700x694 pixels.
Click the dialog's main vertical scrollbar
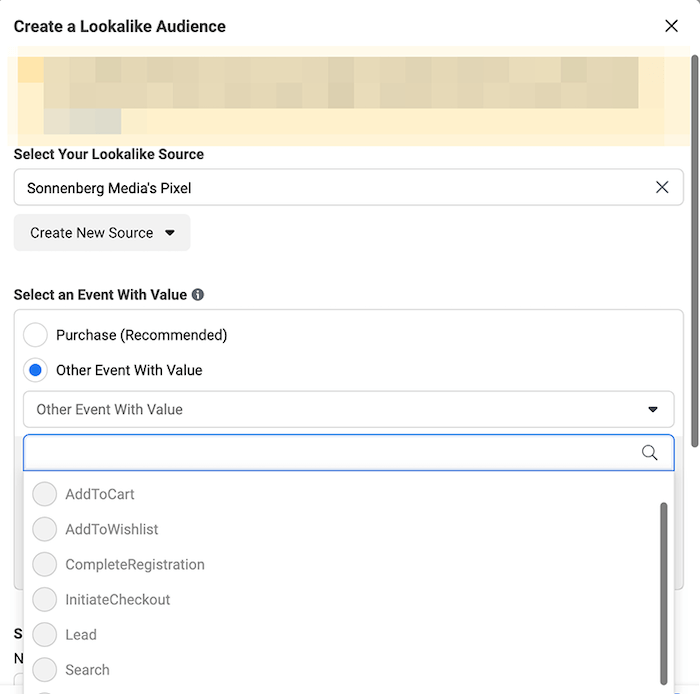coord(694,250)
